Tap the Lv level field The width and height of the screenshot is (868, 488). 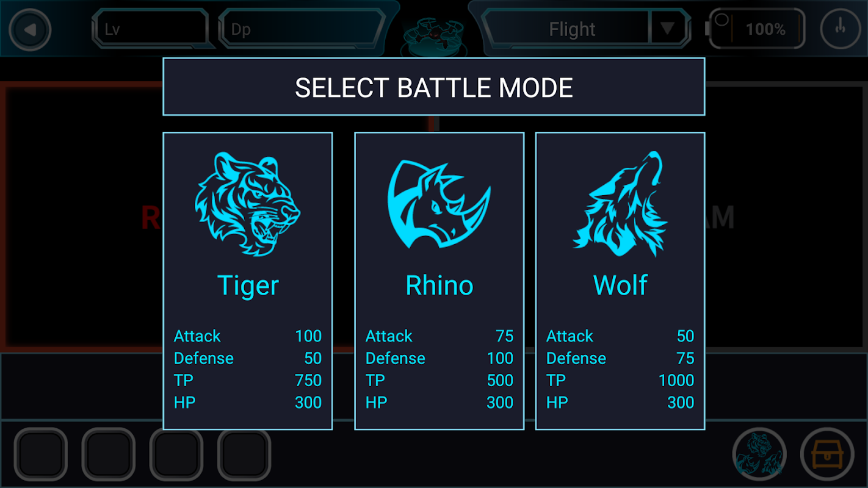(x=150, y=29)
